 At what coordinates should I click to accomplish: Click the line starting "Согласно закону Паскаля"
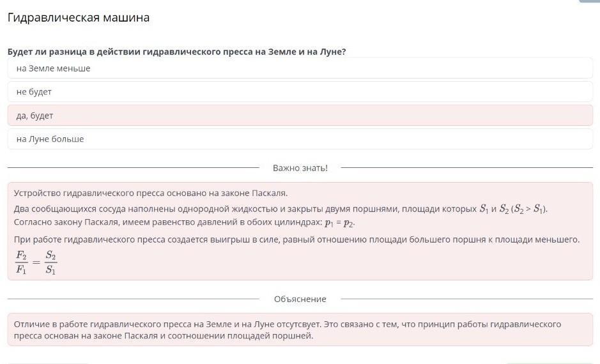click(x=166, y=222)
